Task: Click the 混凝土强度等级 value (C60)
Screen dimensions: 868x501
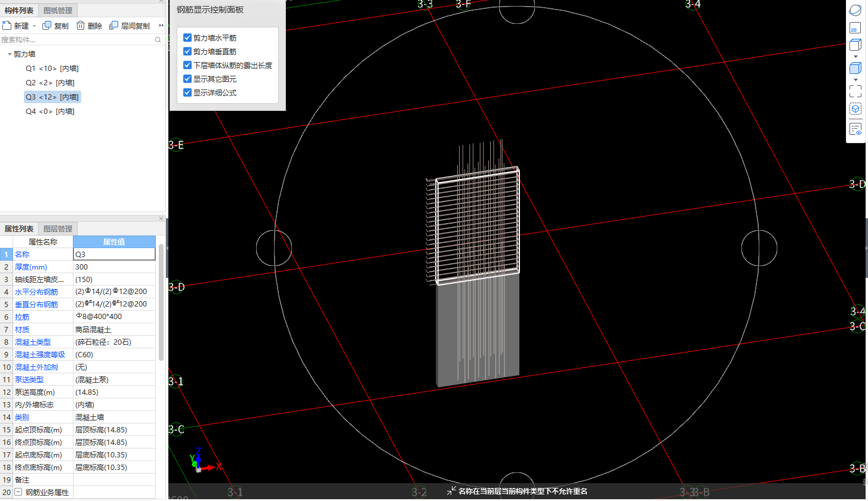Action: click(x=114, y=354)
